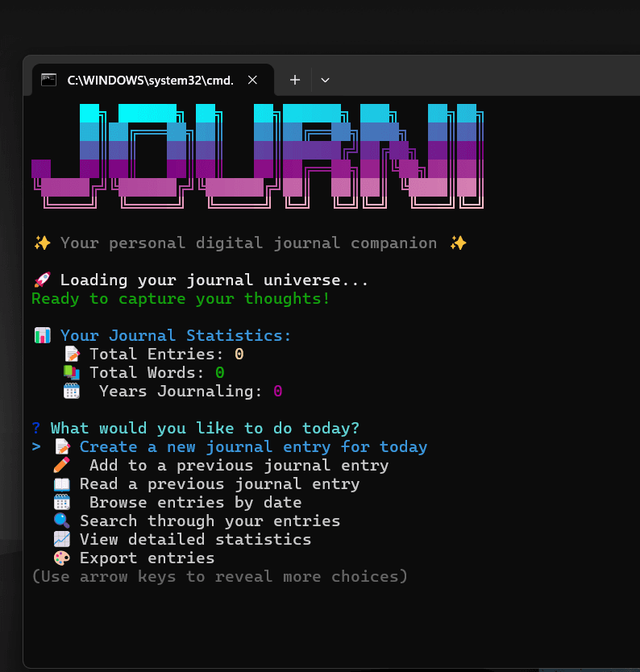
Task: Click the pencil icon of Add to previous entry
Action: pos(62,465)
